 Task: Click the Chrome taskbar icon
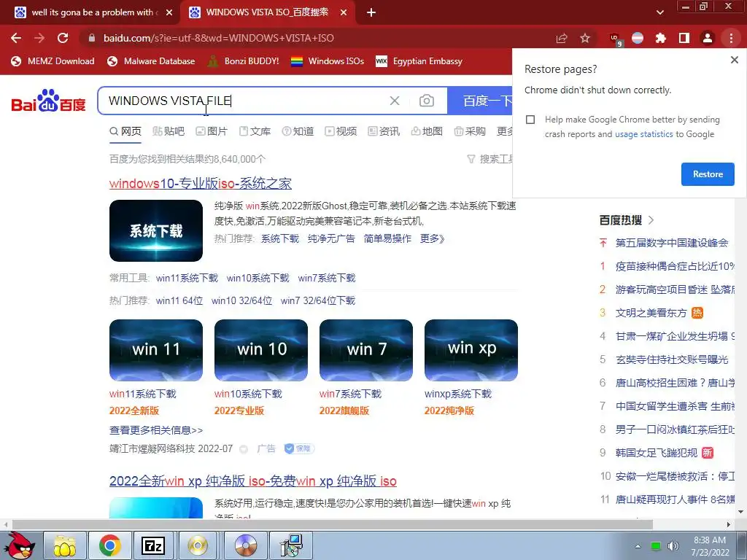(x=110, y=545)
